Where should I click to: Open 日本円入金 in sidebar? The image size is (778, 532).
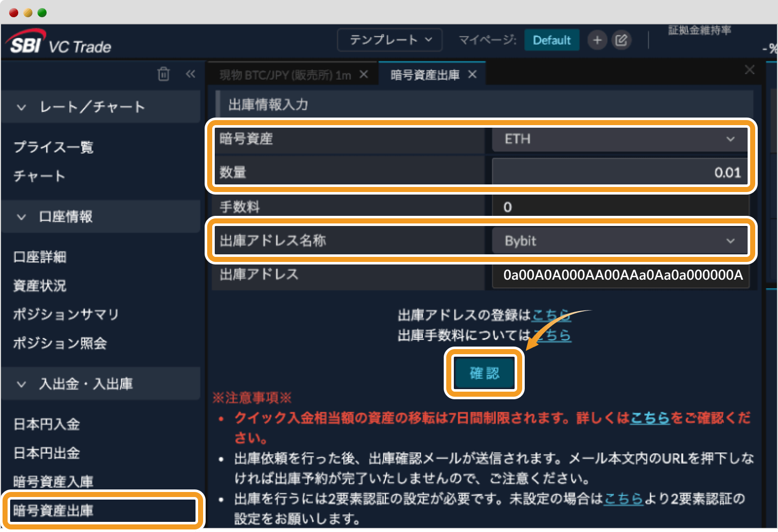[47, 424]
